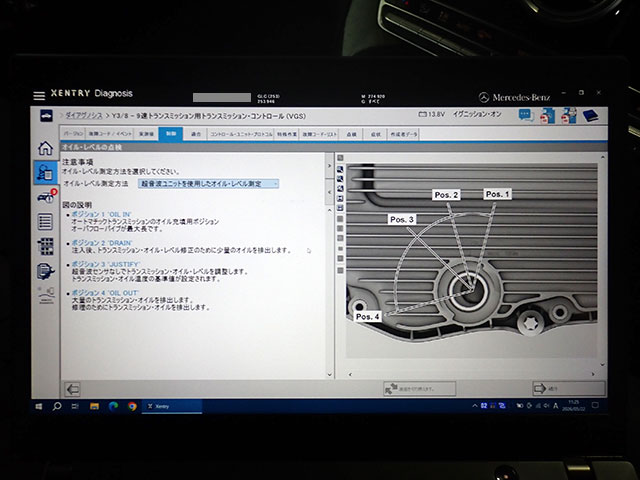Click the 13.8V battery voltage indicator
Viewport: 640px width, 480px height.
[x=432, y=115]
